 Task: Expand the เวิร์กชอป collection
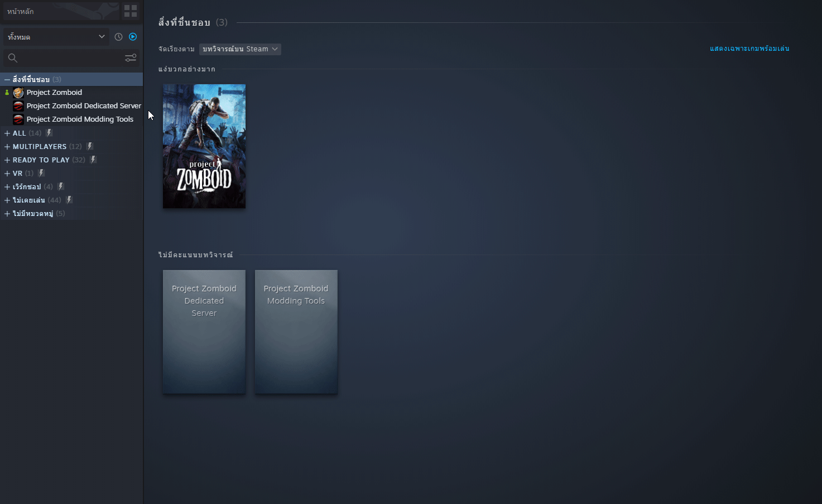7,187
